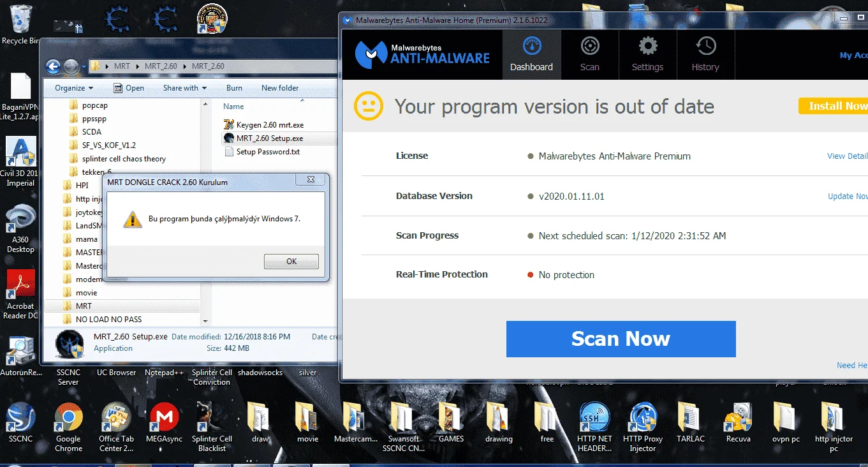Open Malwarebytes Settings tab
This screenshot has height=467, width=868.
click(x=647, y=55)
